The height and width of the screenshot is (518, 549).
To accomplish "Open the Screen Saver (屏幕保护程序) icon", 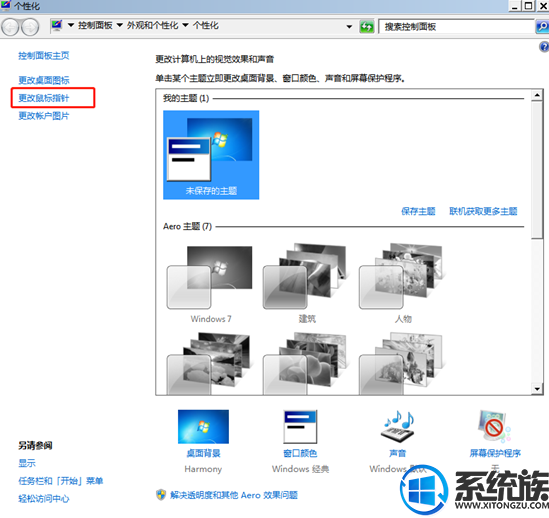I will tap(494, 427).
